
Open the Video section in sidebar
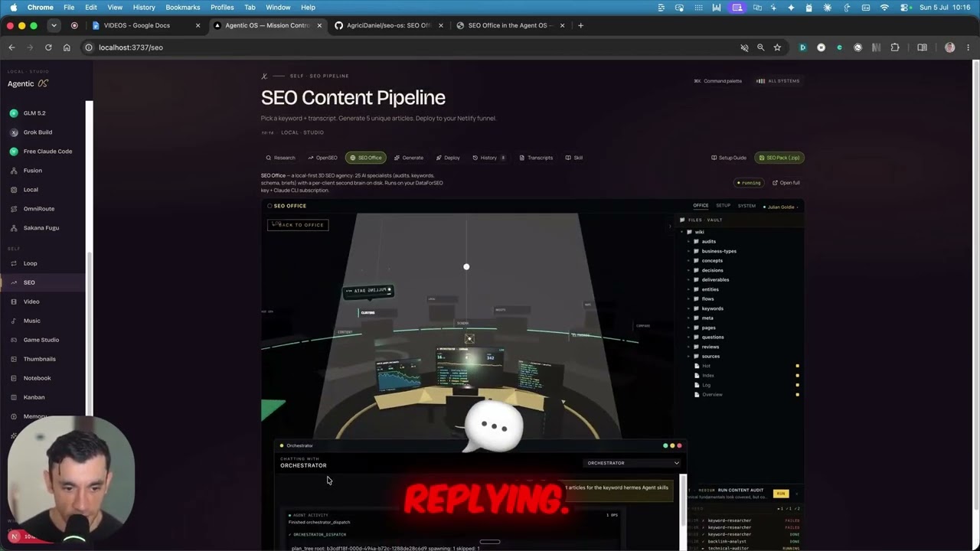[31, 302]
